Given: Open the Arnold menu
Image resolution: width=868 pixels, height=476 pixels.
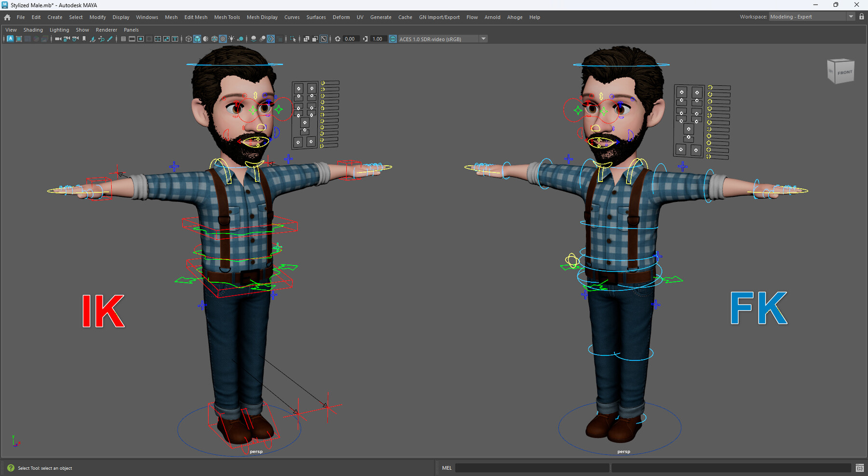Looking at the screenshot, I should pyautogui.click(x=493, y=17).
